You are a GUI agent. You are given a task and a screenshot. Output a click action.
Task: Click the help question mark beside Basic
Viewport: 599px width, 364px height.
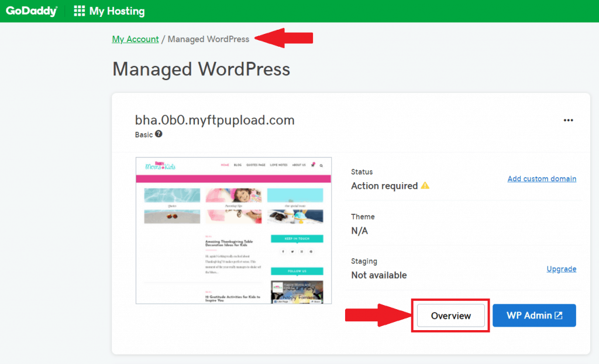(159, 135)
